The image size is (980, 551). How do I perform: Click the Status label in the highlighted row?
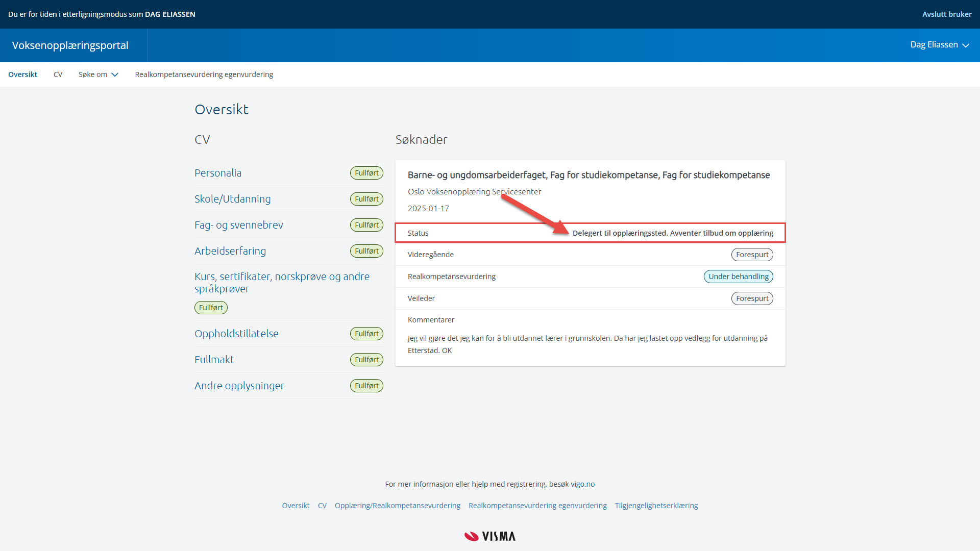(418, 233)
